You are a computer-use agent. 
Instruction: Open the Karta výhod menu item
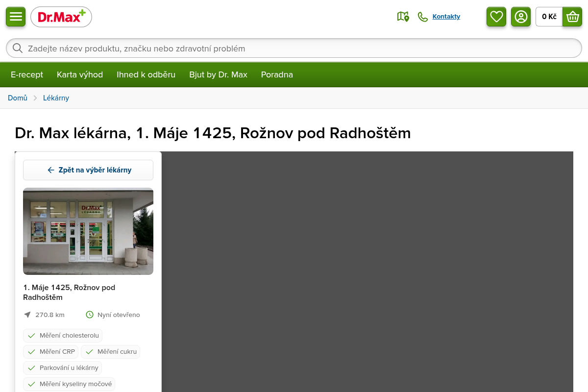tap(80, 74)
